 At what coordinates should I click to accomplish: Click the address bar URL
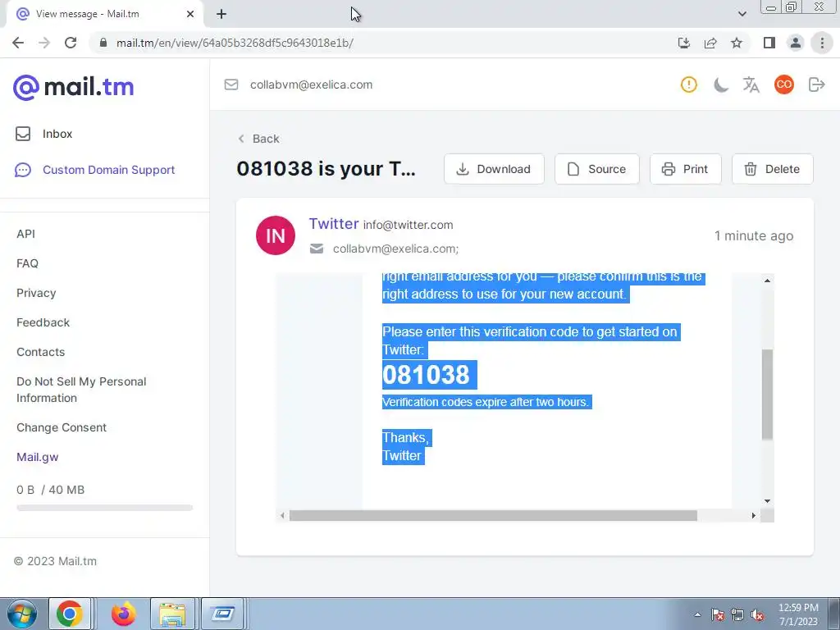pos(235,43)
